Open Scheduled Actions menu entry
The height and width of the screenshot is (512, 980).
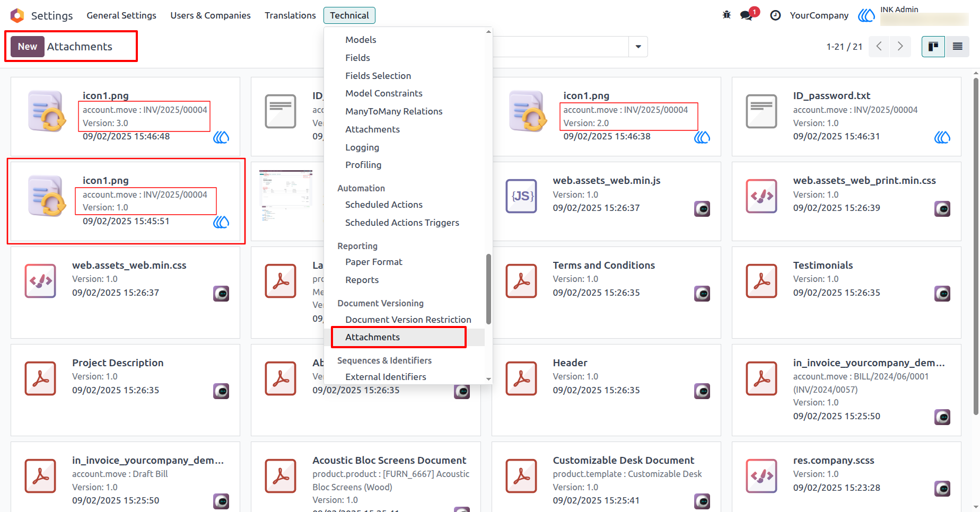pos(384,205)
